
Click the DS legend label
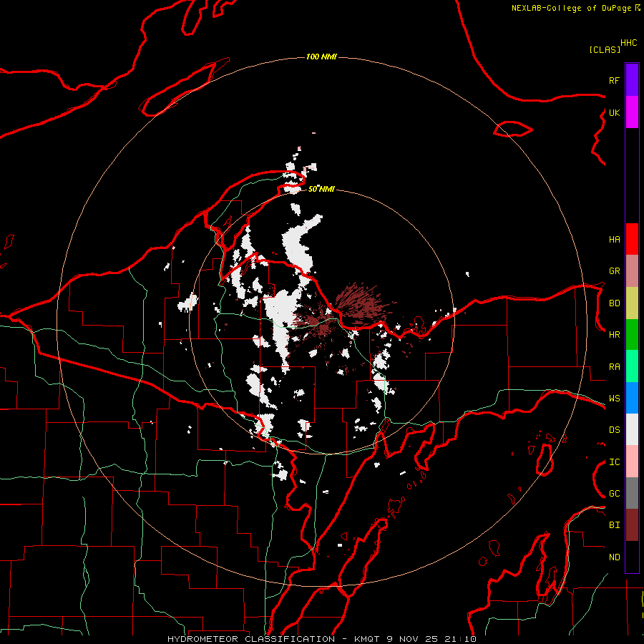pyautogui.click(x=614, y=430)
